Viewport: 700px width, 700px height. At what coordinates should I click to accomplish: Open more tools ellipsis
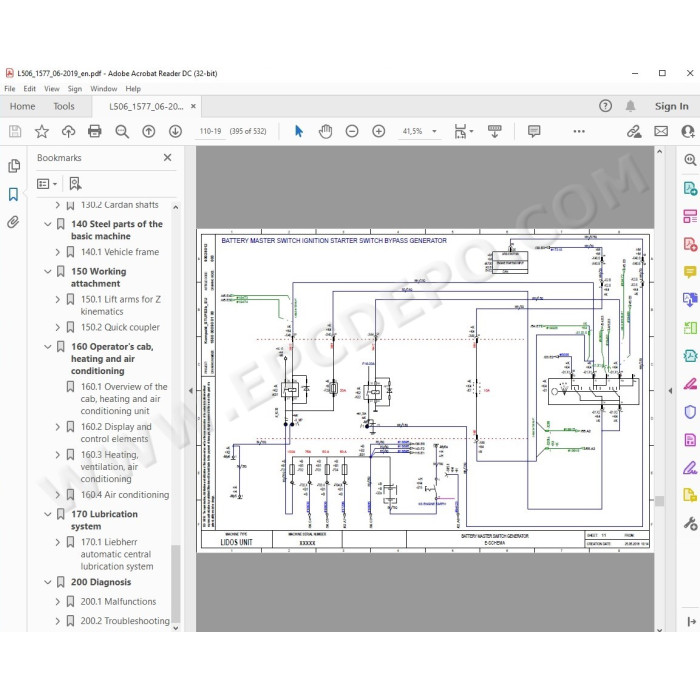pyautogui.click(x=579, y=131)
